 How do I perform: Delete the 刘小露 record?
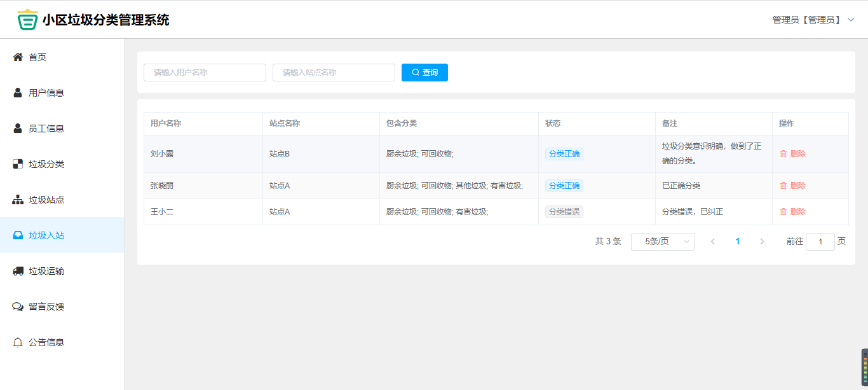coord(792,154)
